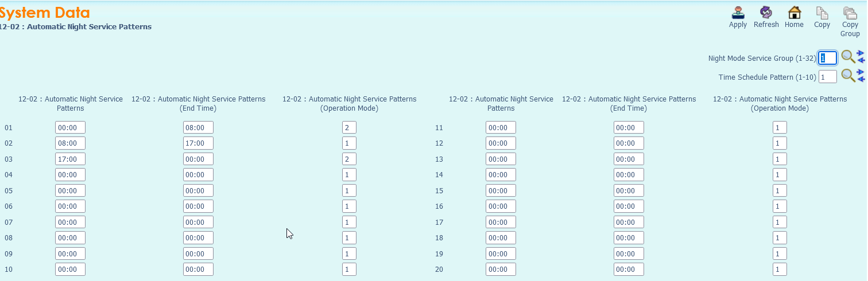Select row 02 operation mode field

[x=349, y=143]
